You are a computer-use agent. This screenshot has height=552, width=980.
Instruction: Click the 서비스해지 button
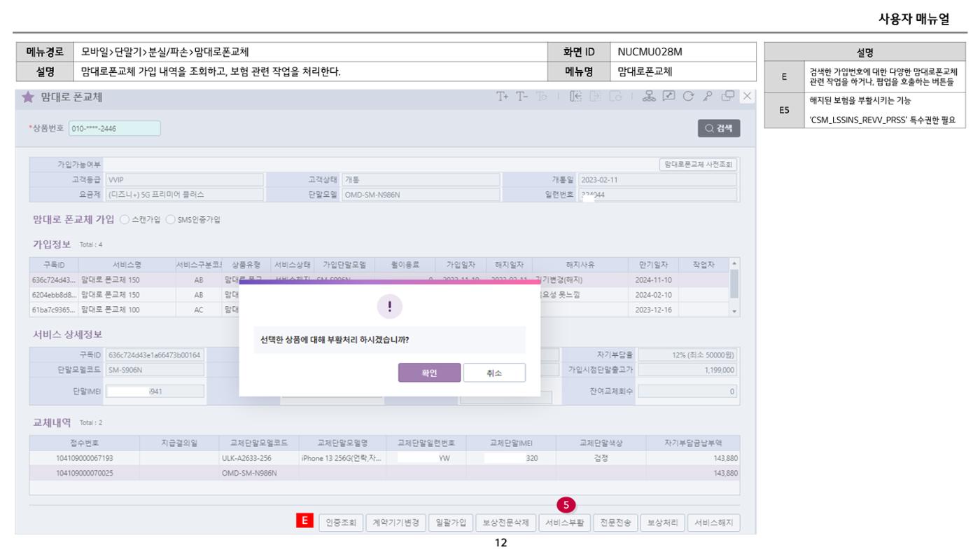coord(713,522)
